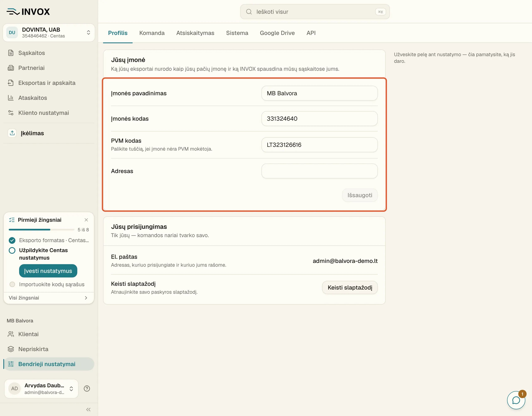Select Bendrieji nustatymai in sidebar
532x416 pixels.
point(49,364)
